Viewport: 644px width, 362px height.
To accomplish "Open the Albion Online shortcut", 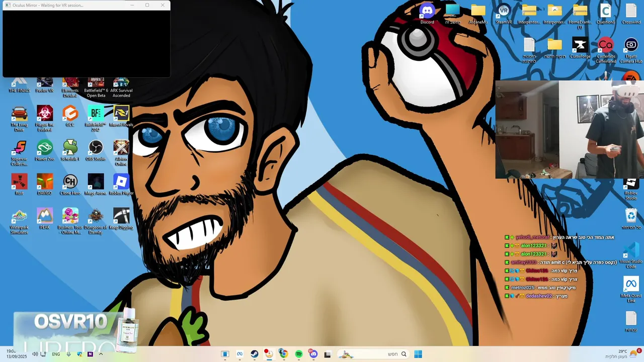I will [121, 153].
